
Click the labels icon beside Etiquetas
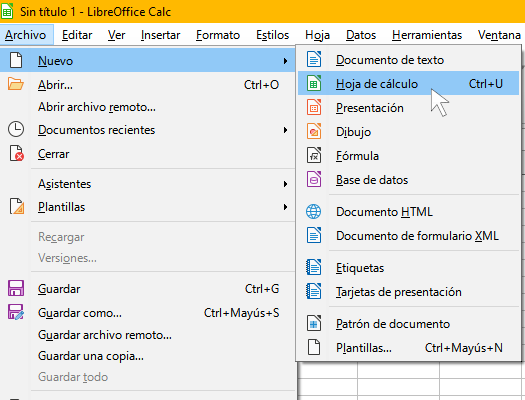[314, 267]
